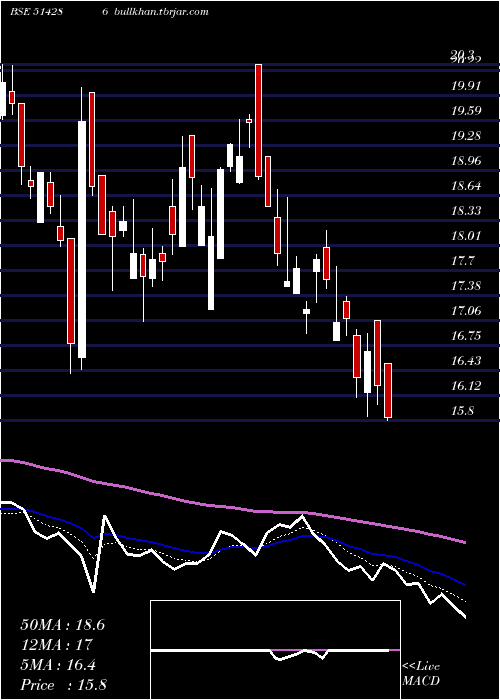Click the 18.64 price axis label

466,185
